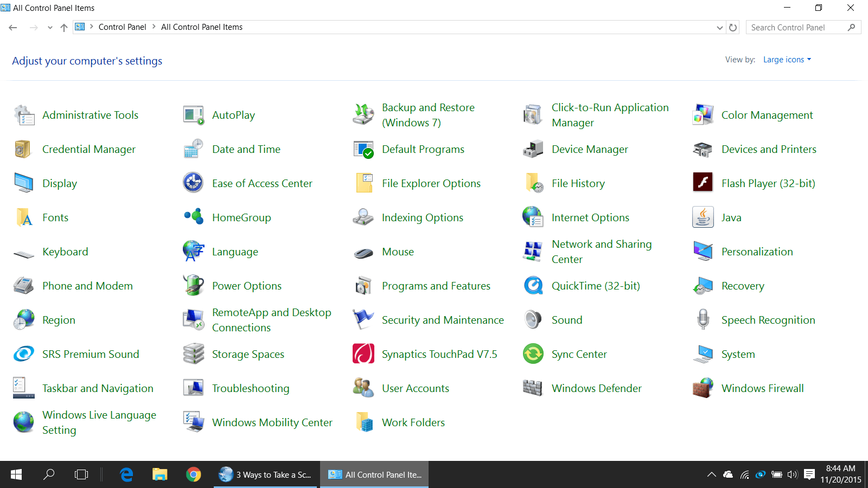
Task: Open the Date and Time icon
Action: coord(194,149)
